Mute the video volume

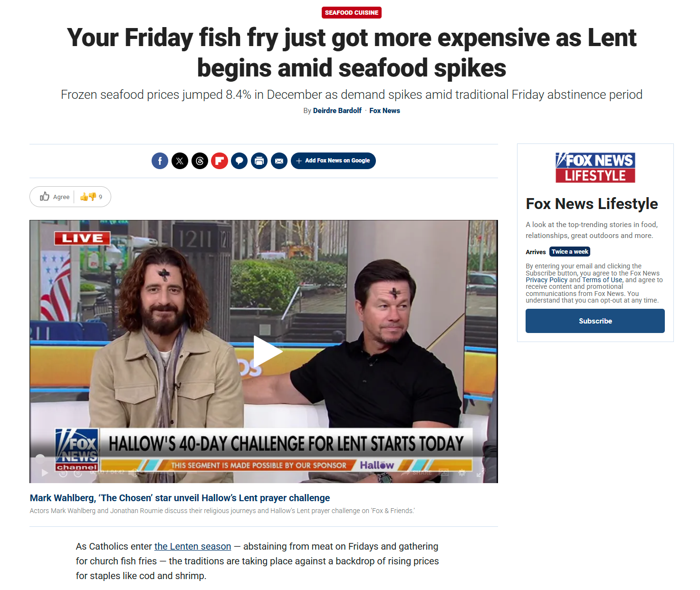(x=134, y=472)
